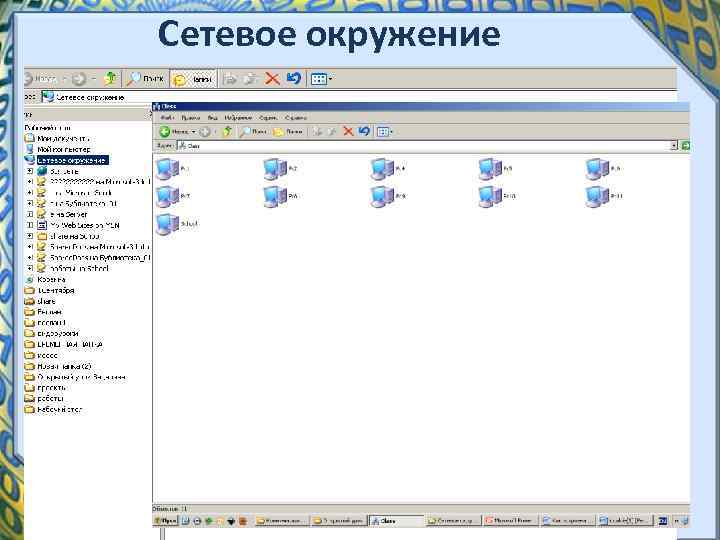Click the Copy To icon in rear toolbar
The width and height of the screenshot is (720, 540).
click(x=251, y=79)
